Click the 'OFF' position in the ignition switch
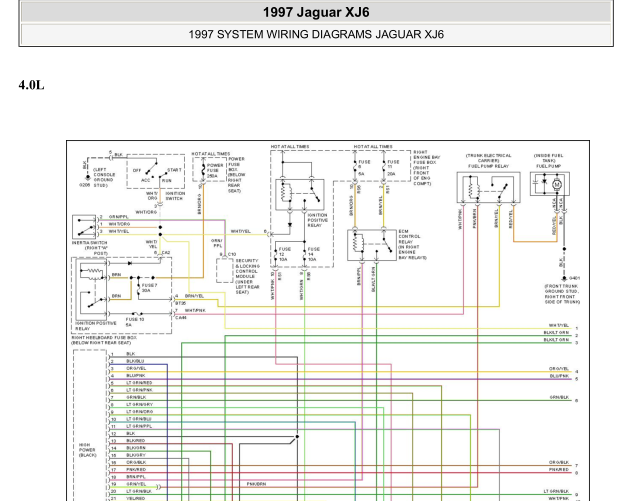 pos(137,170)
